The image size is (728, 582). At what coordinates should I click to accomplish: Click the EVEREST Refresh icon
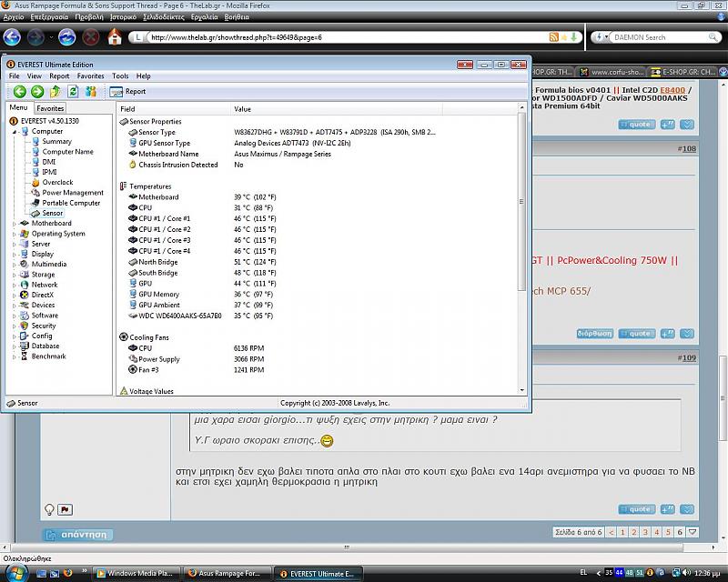[73, 92]
